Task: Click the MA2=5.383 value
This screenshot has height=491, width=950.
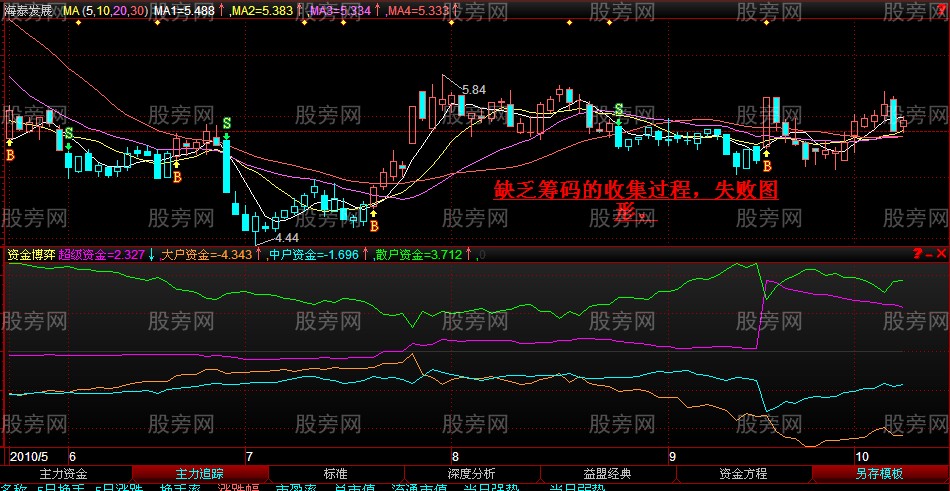Action: (x=263, y=10)
